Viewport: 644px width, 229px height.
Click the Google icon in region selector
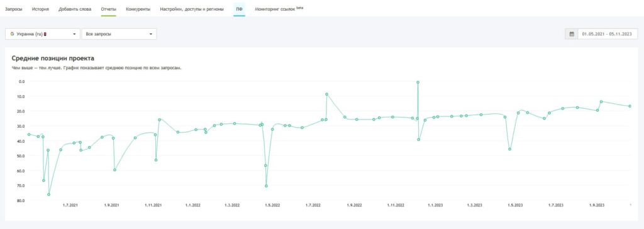[13, 34]
